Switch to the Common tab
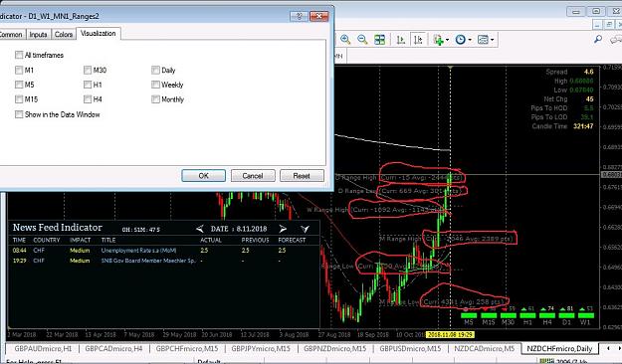This screenshot has width=622, height=364. (x=12, y=35)
